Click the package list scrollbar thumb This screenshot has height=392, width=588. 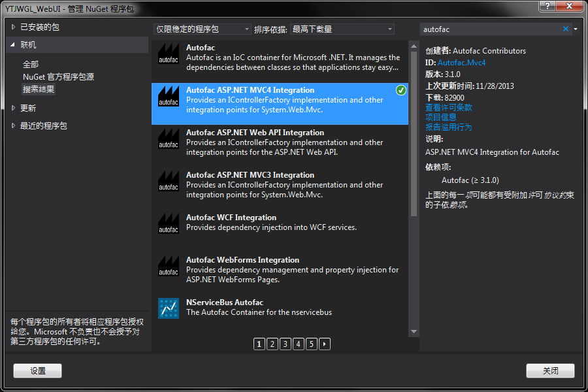point(414,134)
